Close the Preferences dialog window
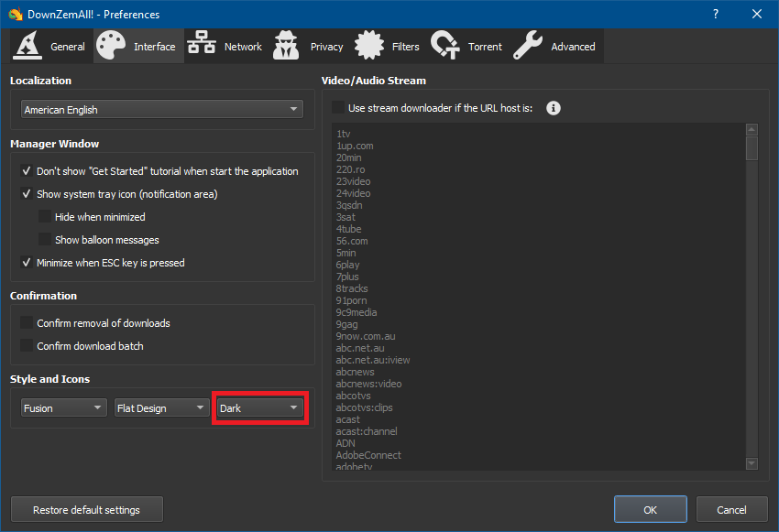Image resolution: width=779 pixels, height=532 pixels. [x=757, y=14]
